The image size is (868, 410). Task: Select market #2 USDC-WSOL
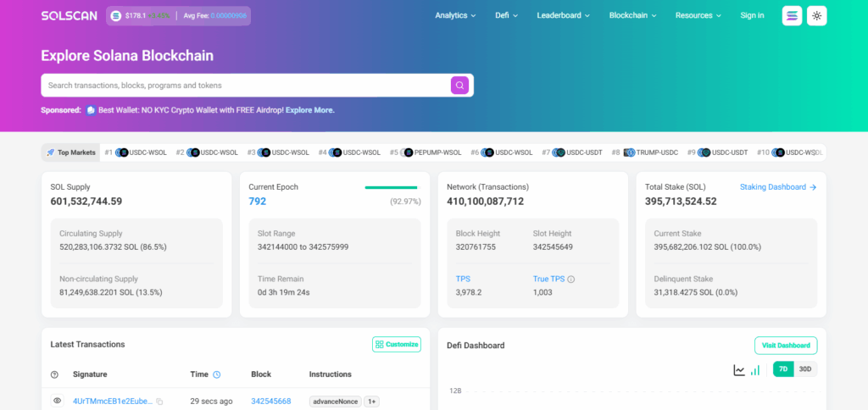[207, 152]
